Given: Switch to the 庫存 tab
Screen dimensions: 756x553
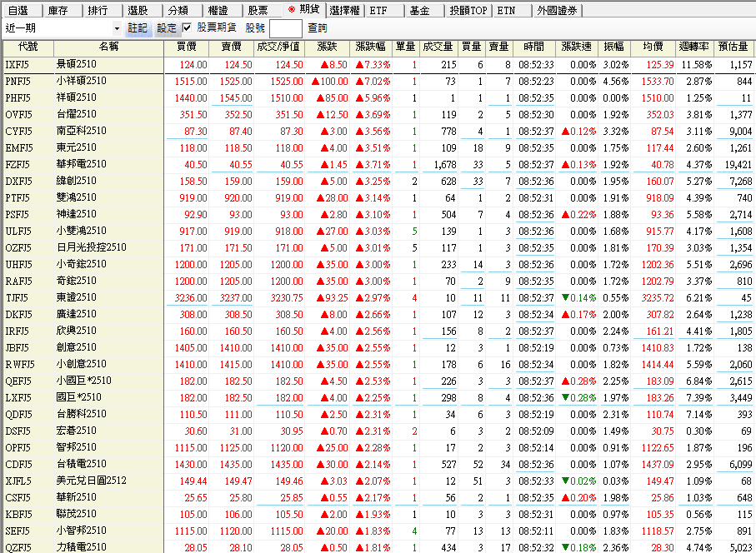Looking at the screenshot, I should tap(58, 11).
